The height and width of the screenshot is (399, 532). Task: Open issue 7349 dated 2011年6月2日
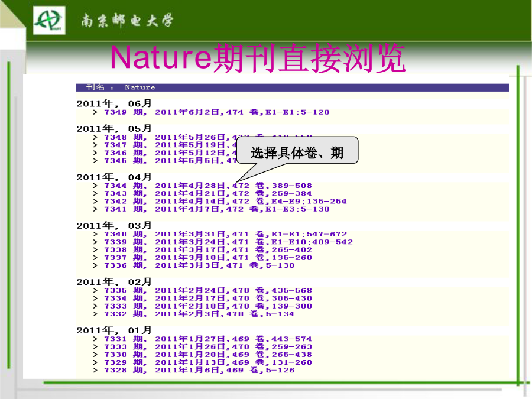(x=216, y=112)
